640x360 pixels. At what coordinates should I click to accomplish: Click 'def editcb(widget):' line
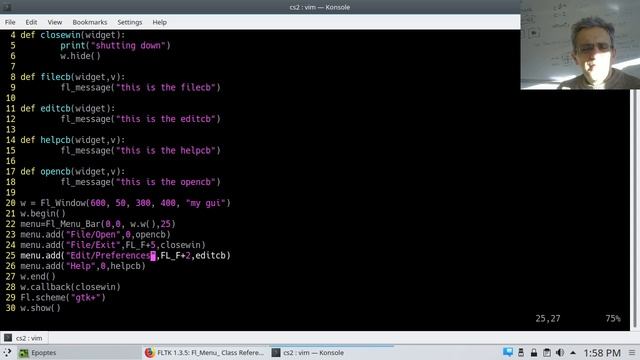point(68,109)
